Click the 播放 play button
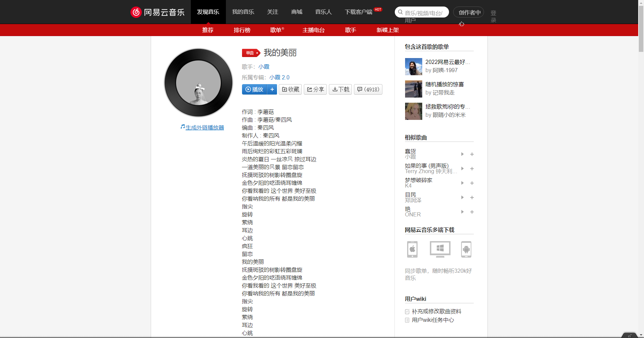The height and width of the screenshot is (338, 644). pyautogui.click(x=254, y=89)
